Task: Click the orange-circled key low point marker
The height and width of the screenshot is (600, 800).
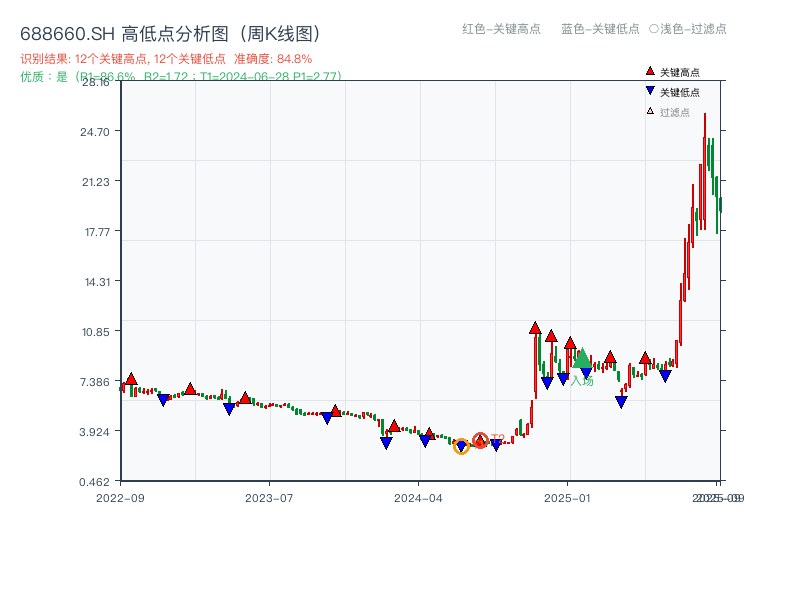Action: 461,445
